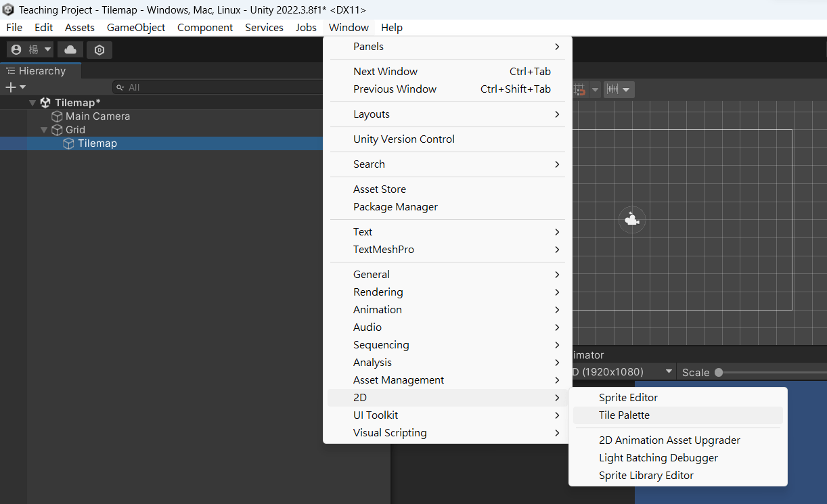Collapse the Tilemap scene foldout
Image resolution: width=827 pixels, height=504 pixels.
pyautogui.click(x=32, y=103)
